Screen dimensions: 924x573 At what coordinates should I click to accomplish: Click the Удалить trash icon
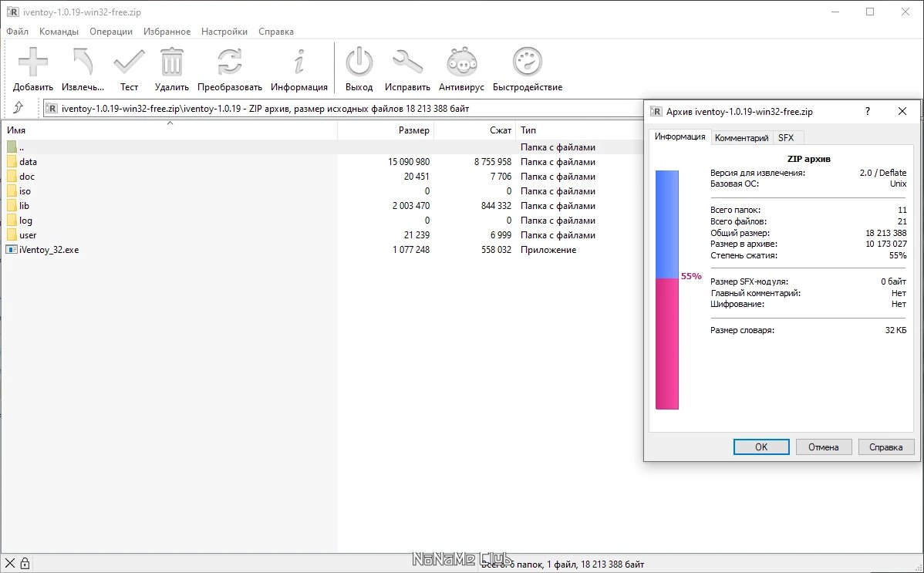171,62
